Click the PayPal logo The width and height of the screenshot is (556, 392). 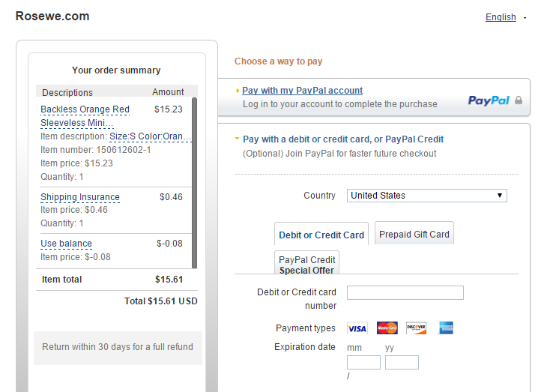489,100
